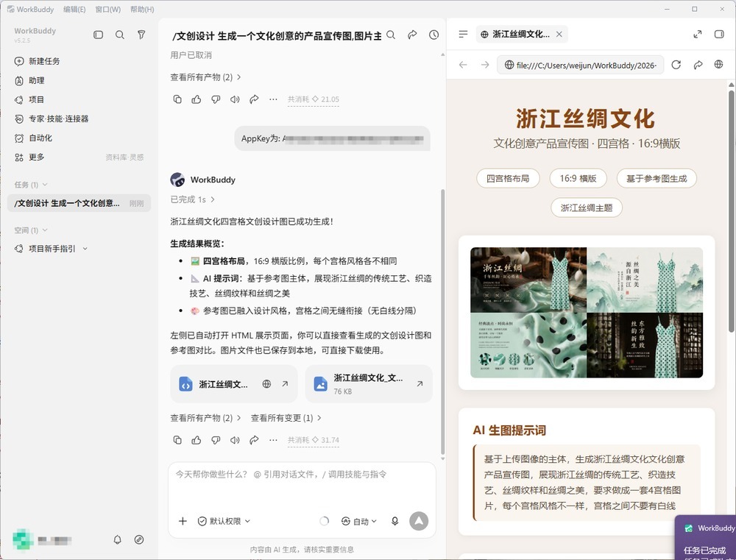The image size is (736, 560).
Task: Forward the upper message reply
Action: [254, 99]
